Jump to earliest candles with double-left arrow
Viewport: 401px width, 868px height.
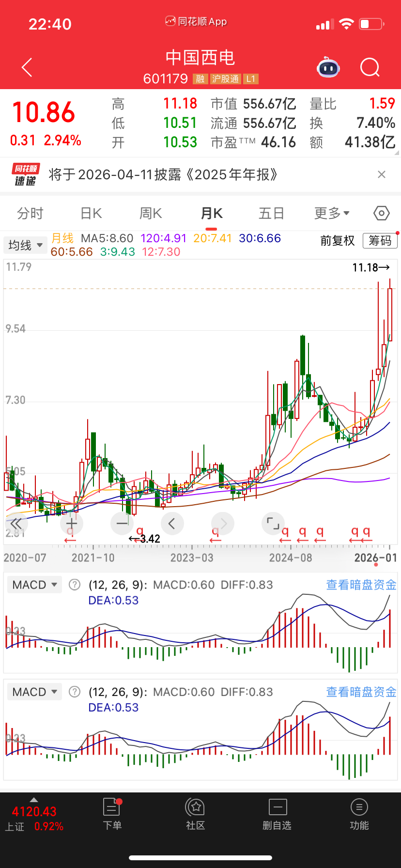point(16,523)
